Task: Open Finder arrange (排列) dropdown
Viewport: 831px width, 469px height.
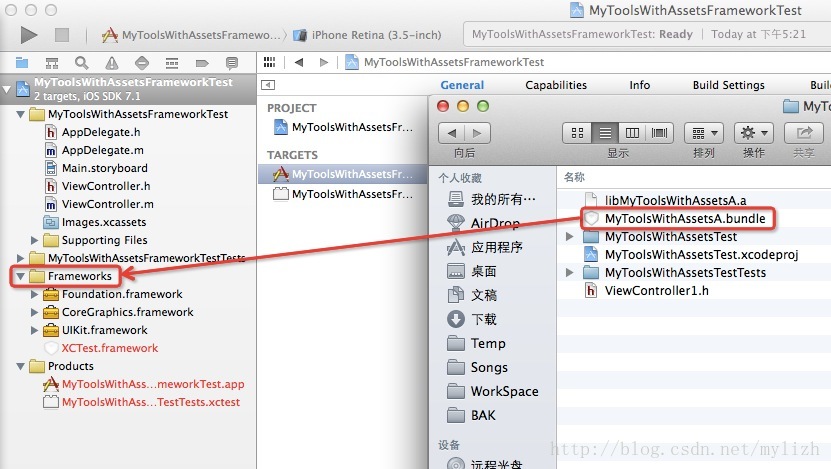Action: [x=704, y=133]
